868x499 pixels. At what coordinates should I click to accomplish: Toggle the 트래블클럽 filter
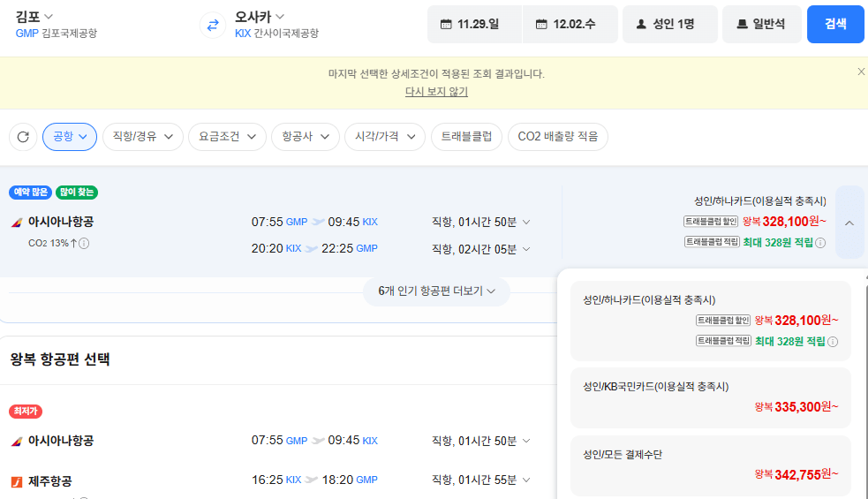coord(466,137)
